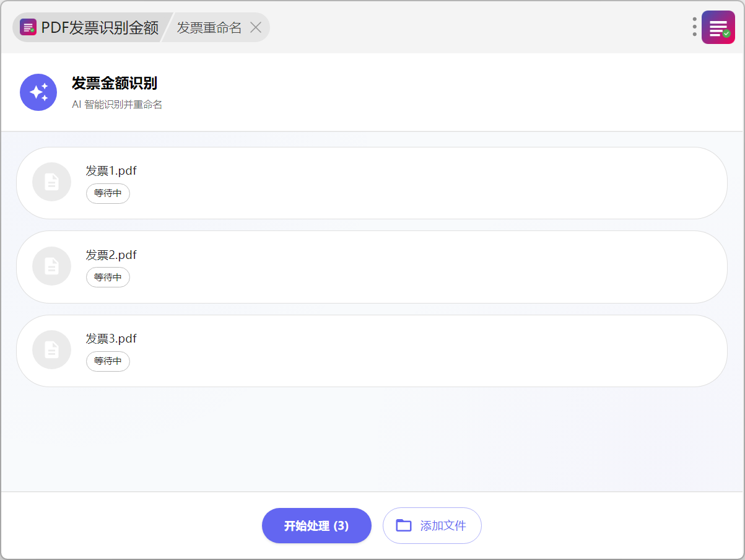Close the 发票重命名 tab

pyautogui.click(x=256, y=27)
